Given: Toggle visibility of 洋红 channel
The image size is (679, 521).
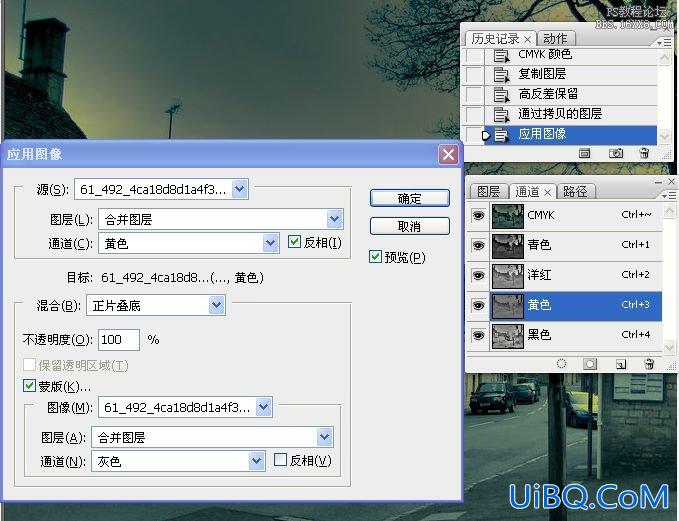Looking at the screenshot, I should coord(478,275).
